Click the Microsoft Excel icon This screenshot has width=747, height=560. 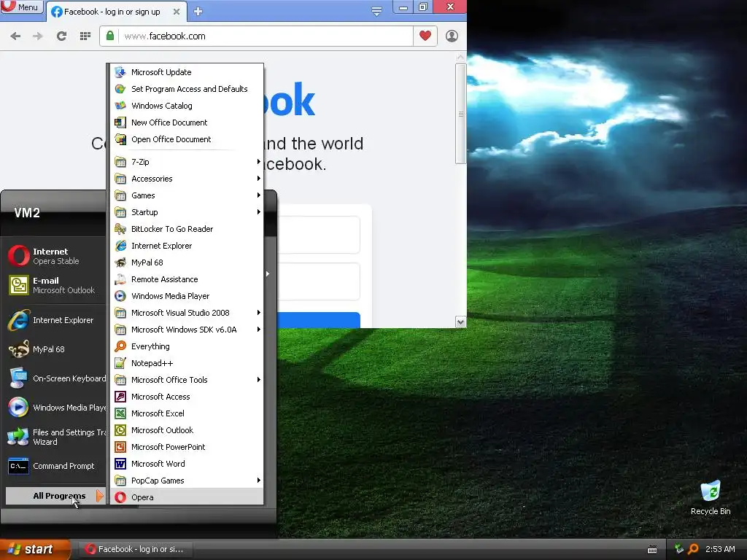120,413
